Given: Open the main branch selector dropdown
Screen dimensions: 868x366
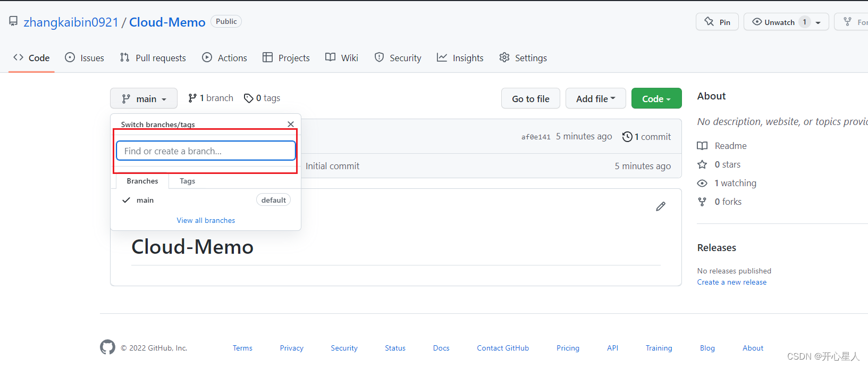Looking at the screenshot, I should pyautogui.click(x=144, y=98).
